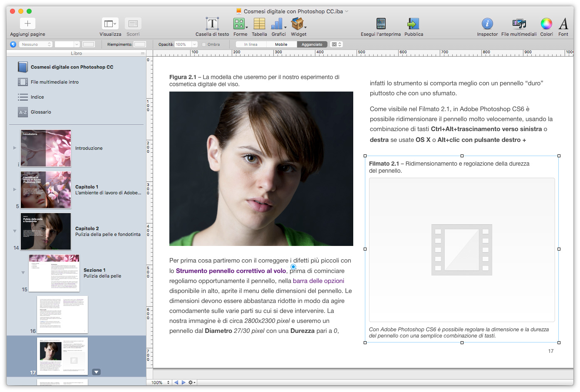Collapse the Capitolo 2 disclosure triangle

tap(15, 231)
